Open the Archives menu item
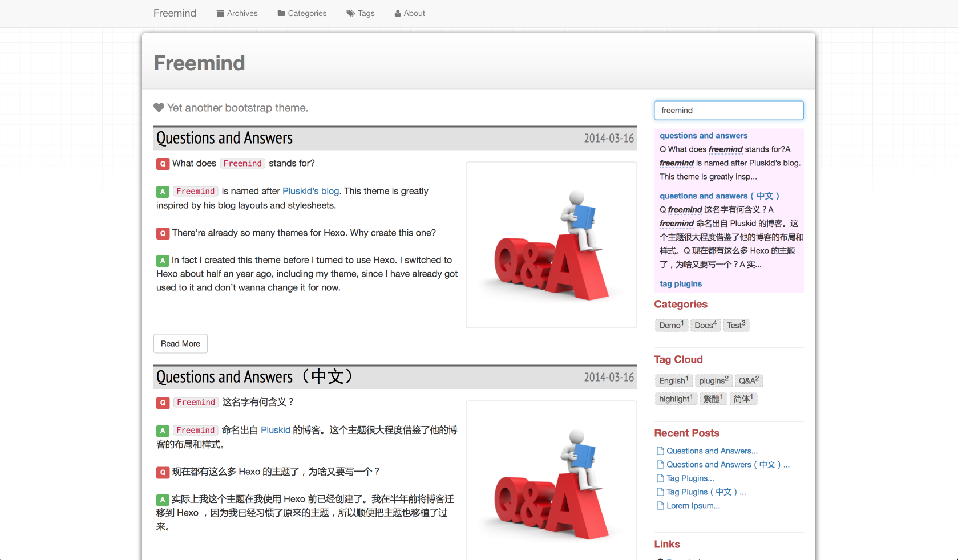Image resolution: width=958 pixels, height=560 pixels. point(237,13)
